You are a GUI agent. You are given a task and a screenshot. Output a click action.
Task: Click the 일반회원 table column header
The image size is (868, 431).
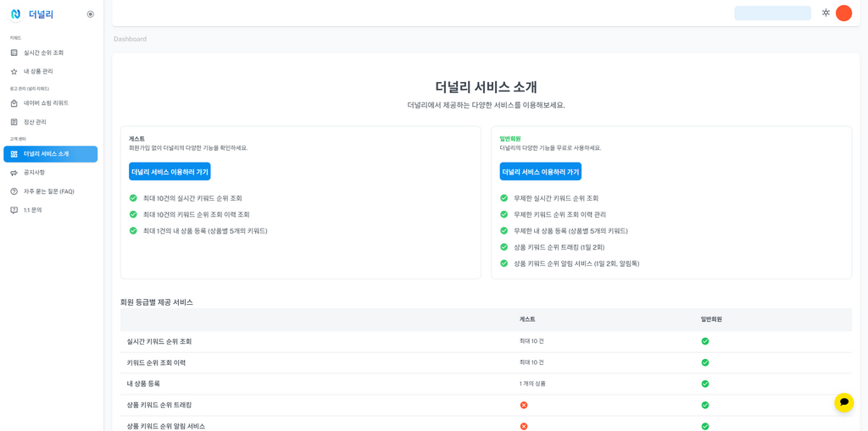tap(712, 320)
